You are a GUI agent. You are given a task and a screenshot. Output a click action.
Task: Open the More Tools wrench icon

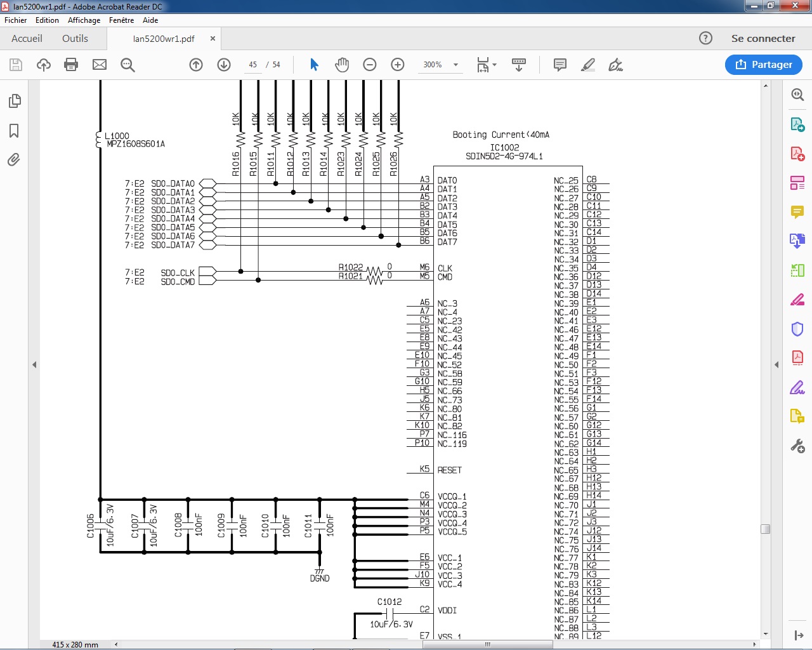797,446
